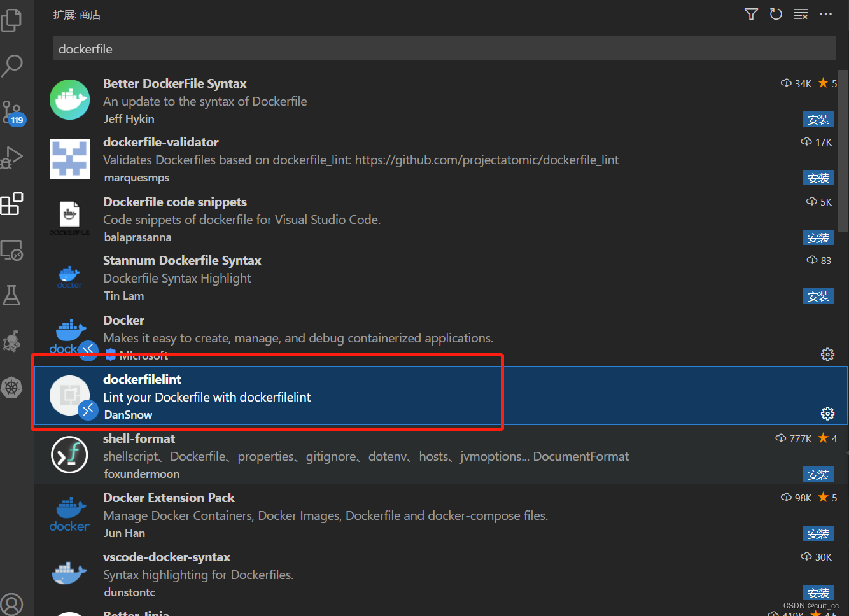
Task: Open the Run and Debug view
Action: (x=12, y=157)
